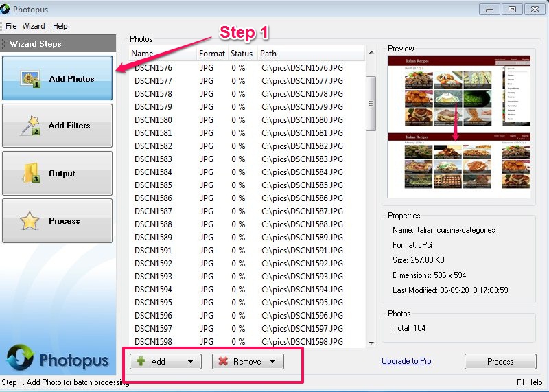Sort by the Path column header
This screenshot has height=392, width=549.
311,54
